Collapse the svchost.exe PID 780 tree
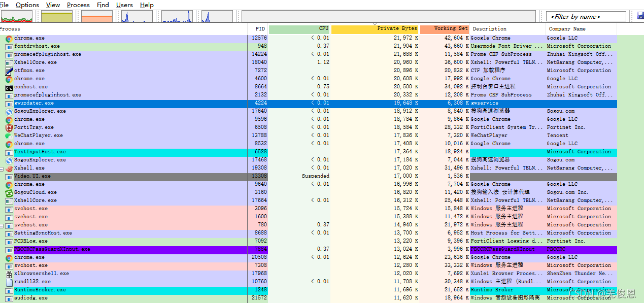Screen dimensions: 644x303 pyautogui.click(x=2, y=225)
